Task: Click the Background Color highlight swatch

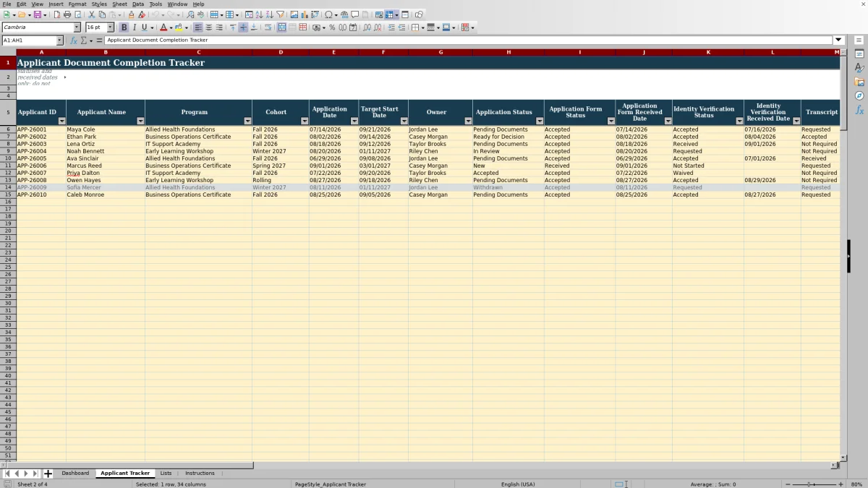Action: pos(178,27)
